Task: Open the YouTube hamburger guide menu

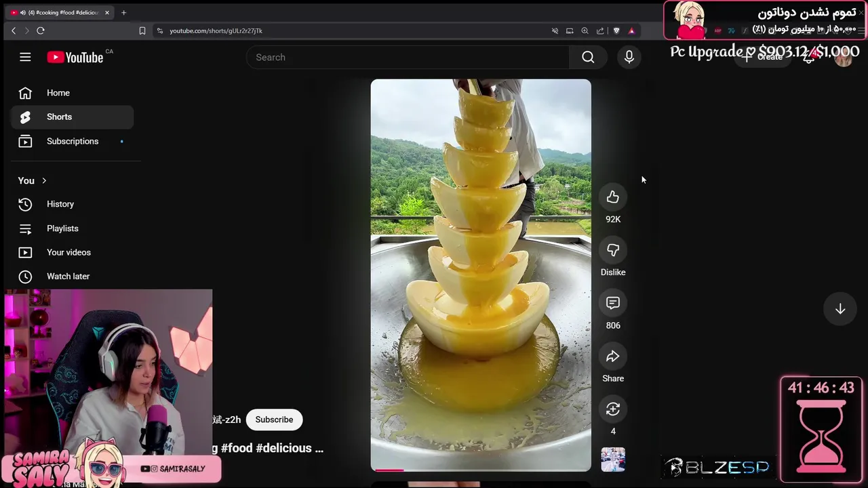Action: click(x=25, y=57)
